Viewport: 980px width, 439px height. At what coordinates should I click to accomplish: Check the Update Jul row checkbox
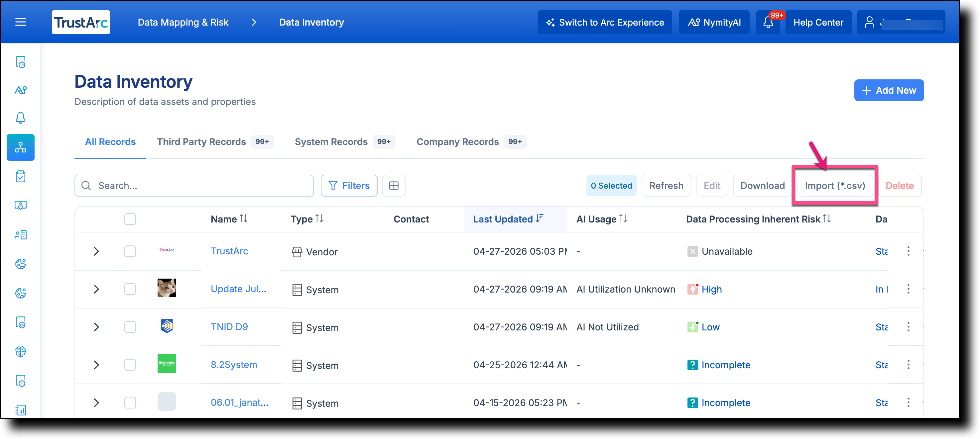click(130, 289)
